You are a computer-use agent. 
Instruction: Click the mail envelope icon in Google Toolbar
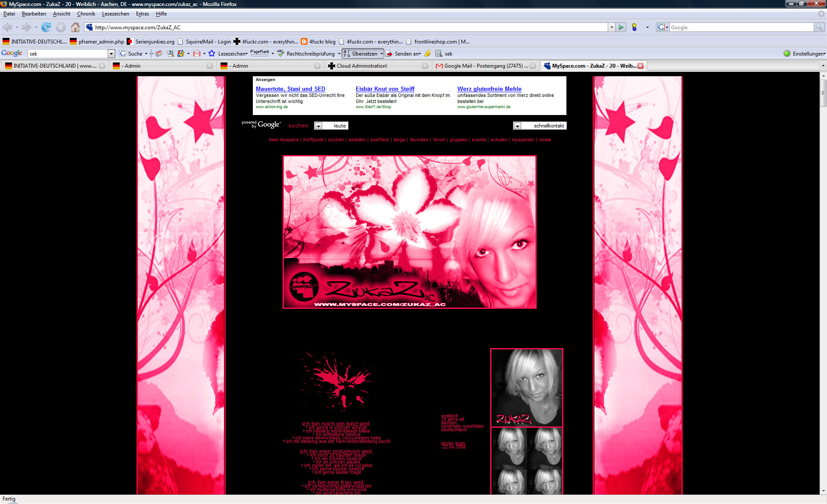[x=197, y=53]
